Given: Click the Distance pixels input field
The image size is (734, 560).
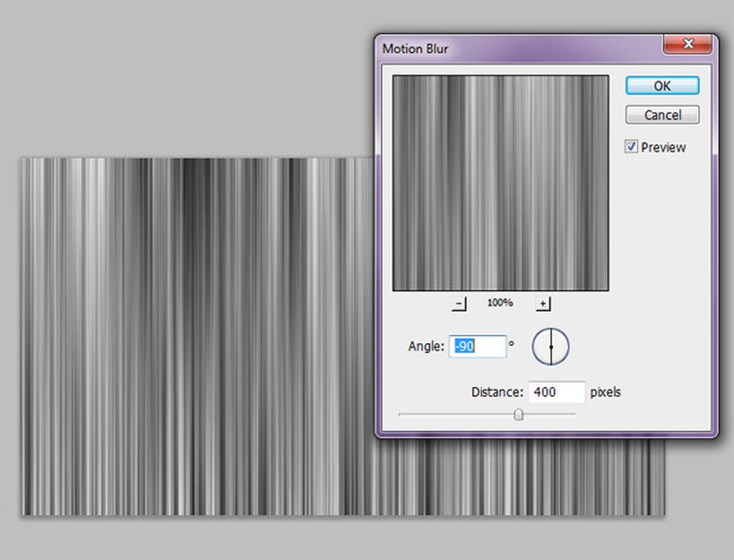Looking at the screenshot, I should (556, 392).
